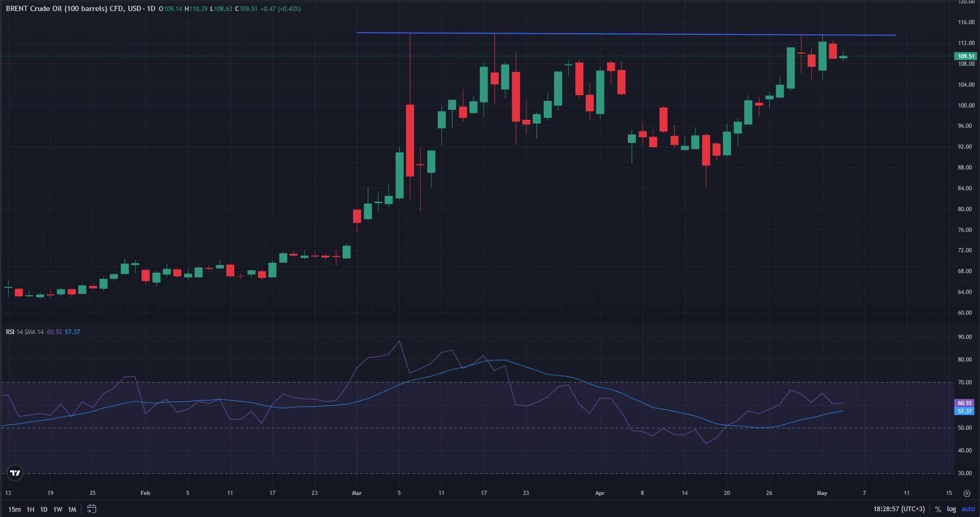980x517 pixels.
Task: Click the 70.00 RSI axis label
Action: tap(965, 382)
